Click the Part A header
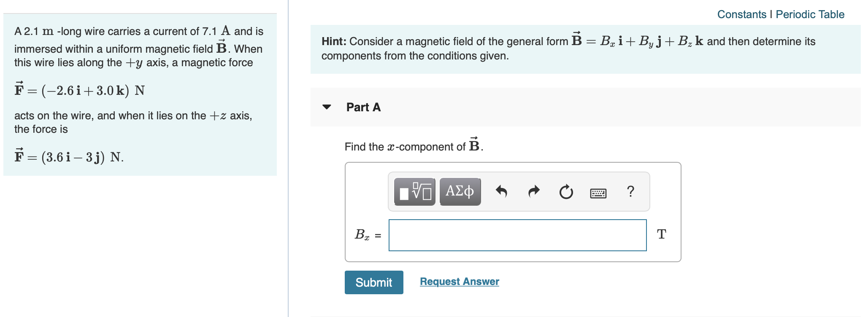 [x=363, y=107]
